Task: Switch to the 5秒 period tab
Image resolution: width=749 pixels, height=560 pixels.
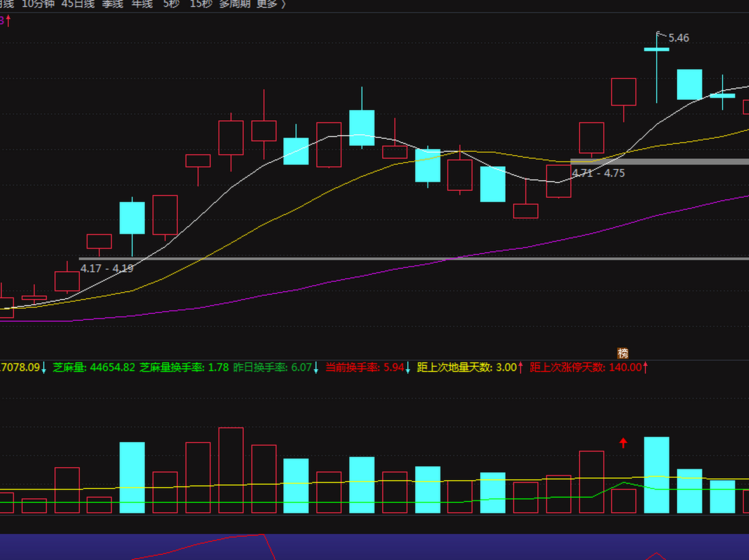Action: tap(171, 4)
